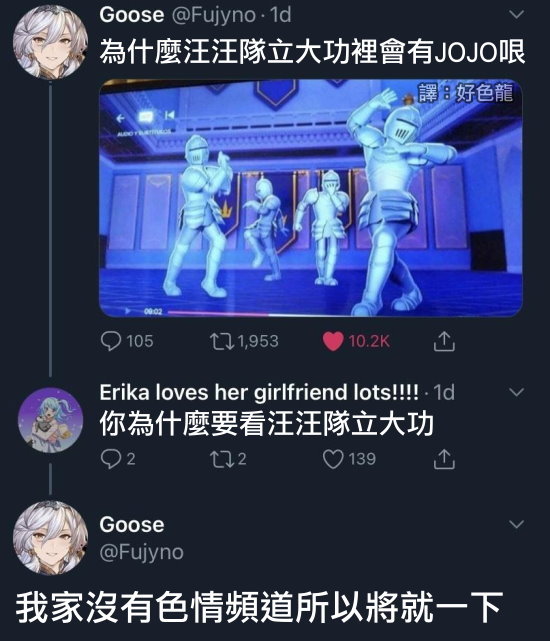Expand options chevron on top Goose tweet
Viewport: 550px width, 641px height.
[517, 15]
